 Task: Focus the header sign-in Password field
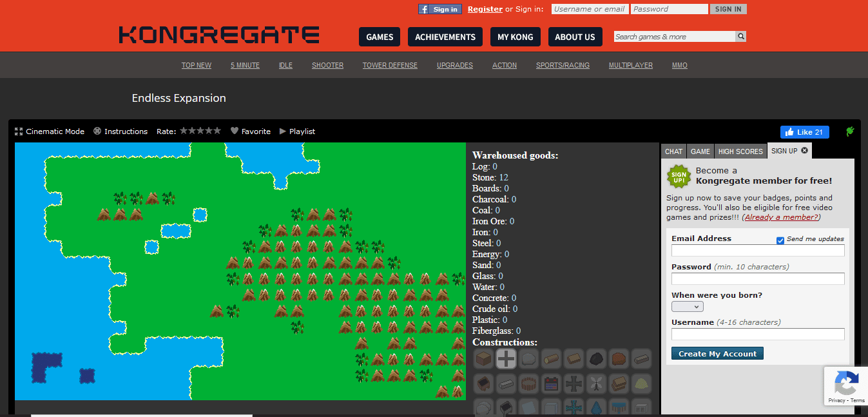[670, 9]
